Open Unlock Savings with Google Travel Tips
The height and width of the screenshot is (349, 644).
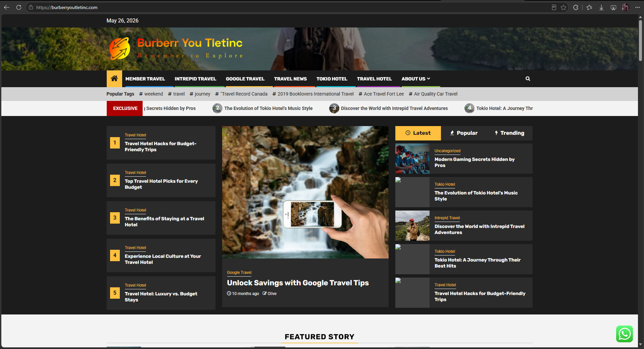[x=298, y=283]
